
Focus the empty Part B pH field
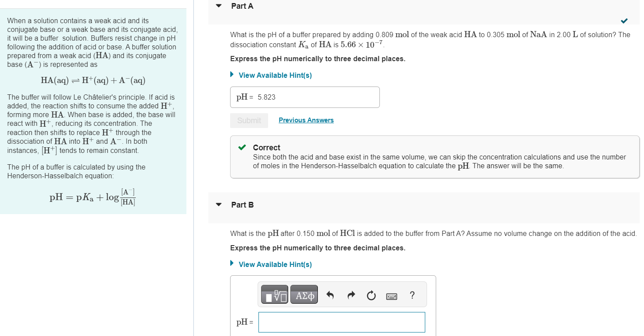pyautogui.click(x=341, y=322)
